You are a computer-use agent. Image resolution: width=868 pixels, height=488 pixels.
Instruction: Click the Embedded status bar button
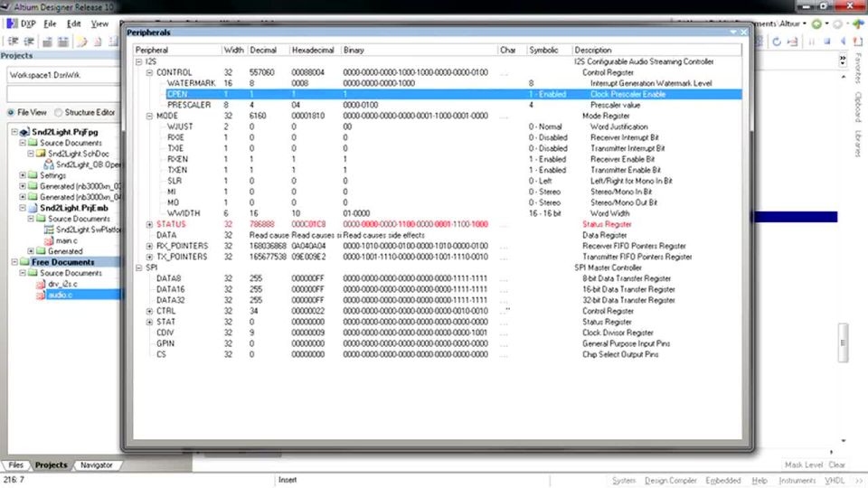[723, 480]
